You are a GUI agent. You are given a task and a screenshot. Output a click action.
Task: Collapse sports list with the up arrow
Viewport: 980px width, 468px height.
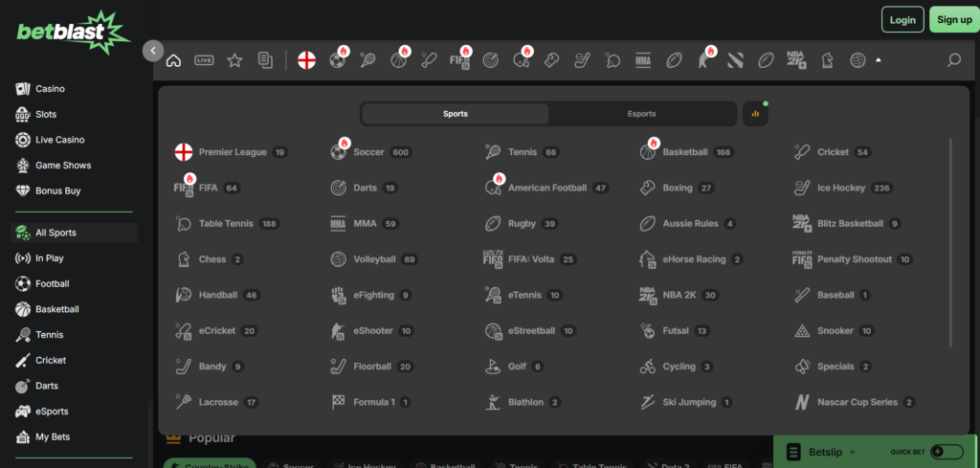tap(879, 60)
